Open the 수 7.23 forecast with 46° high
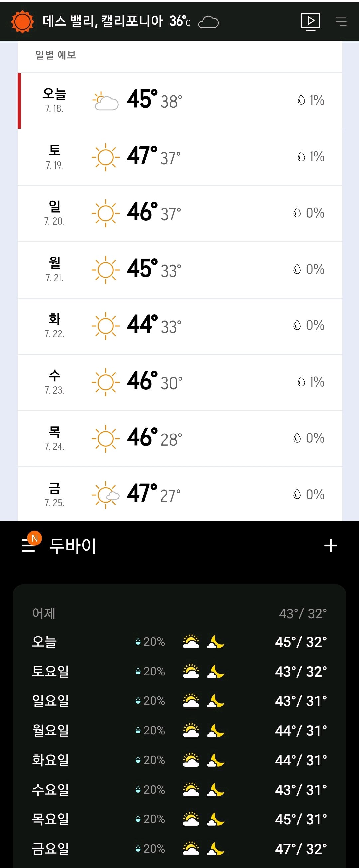 coord(180,382)
